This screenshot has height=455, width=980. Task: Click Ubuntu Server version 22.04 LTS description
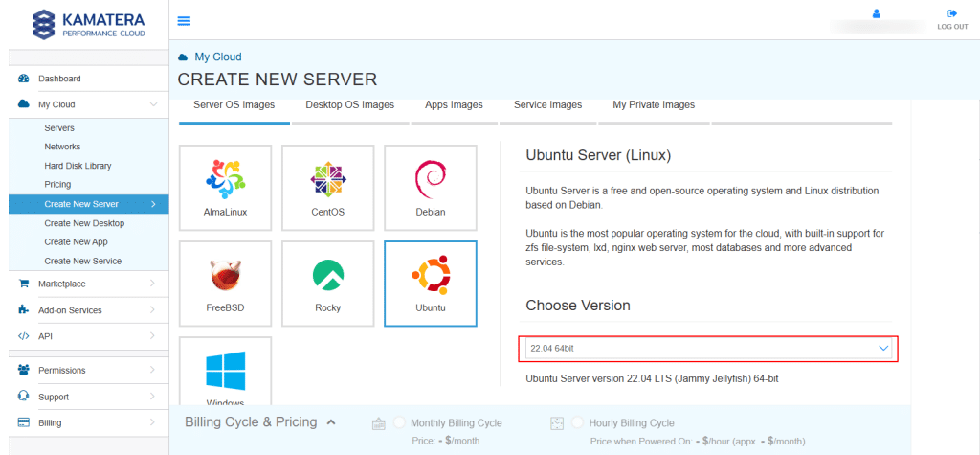tap(653, 378)
